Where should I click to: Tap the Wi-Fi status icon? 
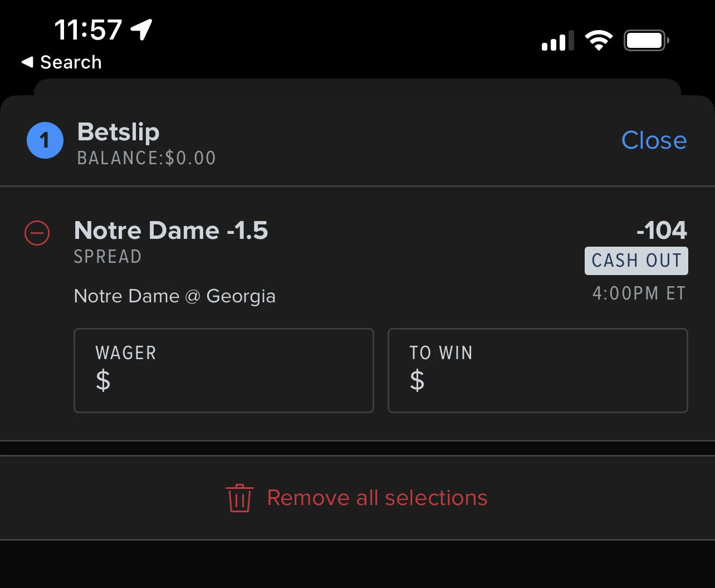[599, 41]
